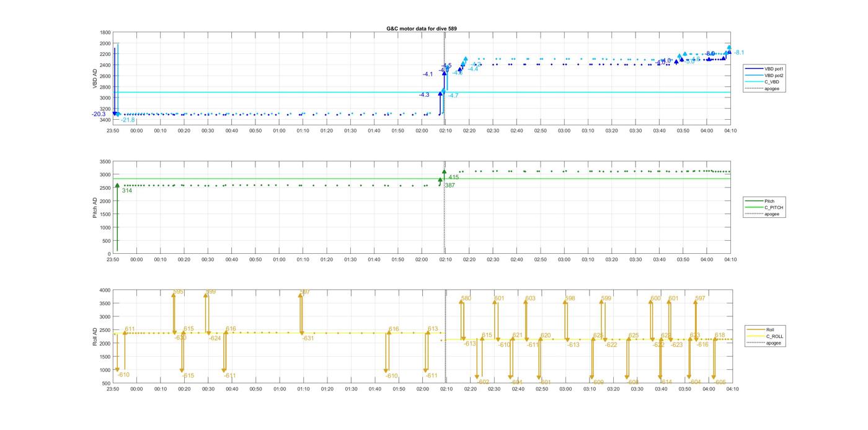Click the 04:10 tick under the Roll plot
Viewport: 868px width, 430px height.
[732, 389]
